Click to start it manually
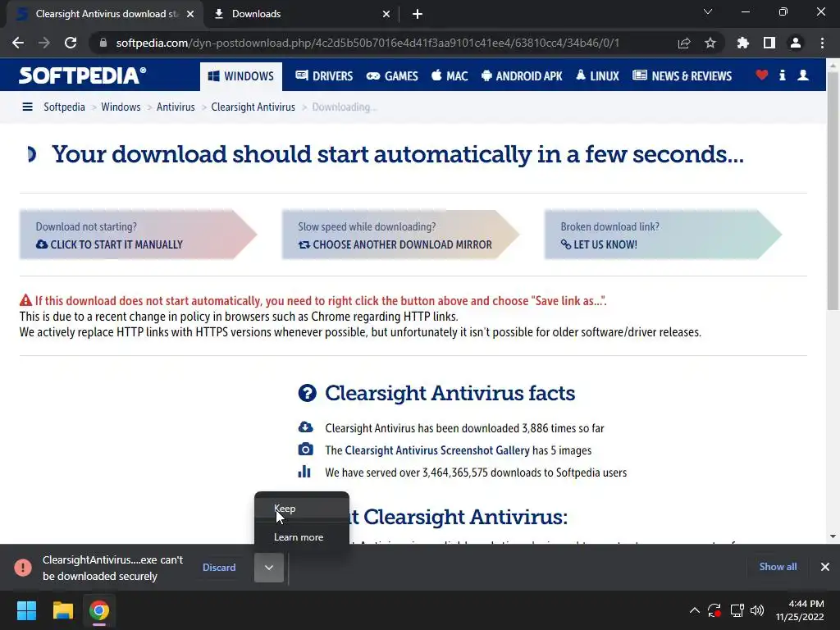Screen dimensions: 840x630 [x=138, y=235]
